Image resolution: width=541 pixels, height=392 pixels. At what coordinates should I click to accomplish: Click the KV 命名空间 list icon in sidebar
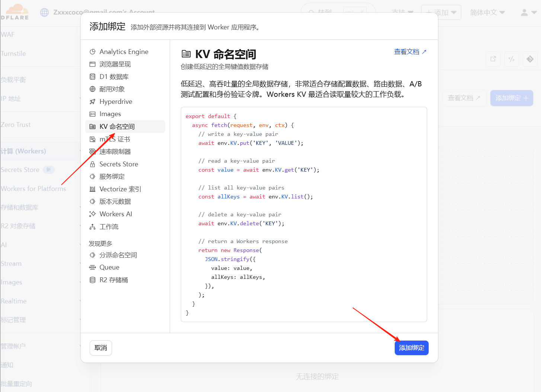tap(93, 127)
